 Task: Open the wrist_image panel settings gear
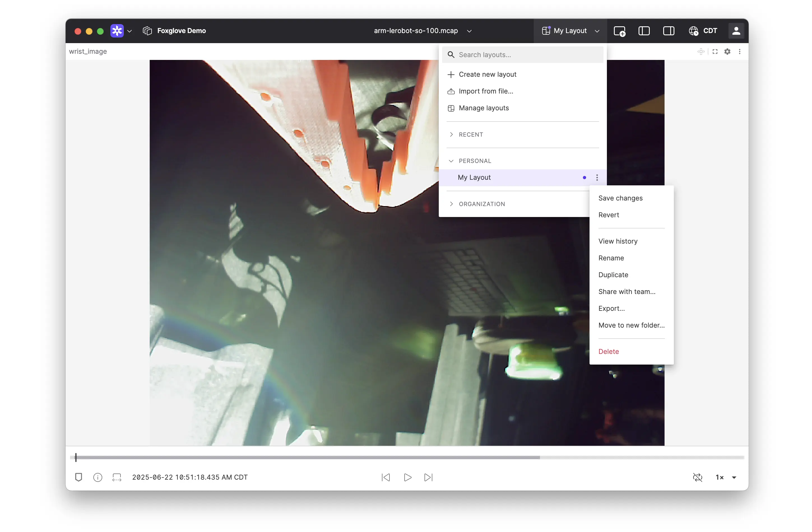tap(727, 52)
